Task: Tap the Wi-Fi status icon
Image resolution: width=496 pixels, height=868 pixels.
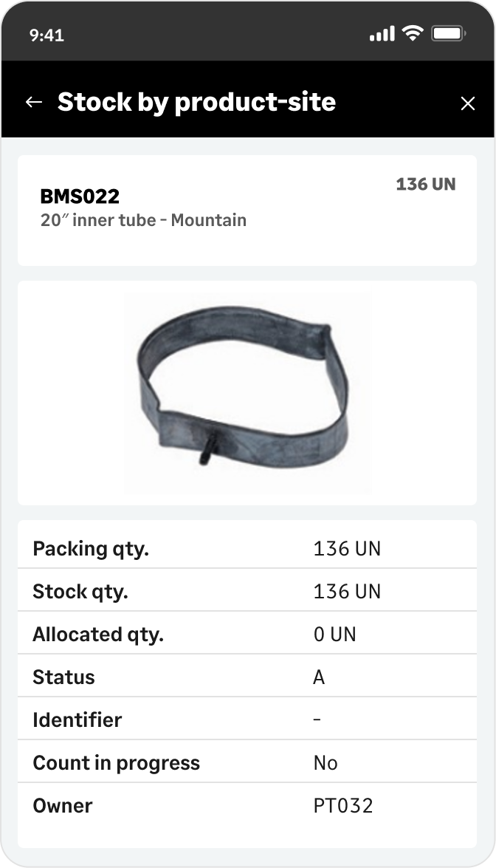Action: pyautogui.click(x=412, y=33)
